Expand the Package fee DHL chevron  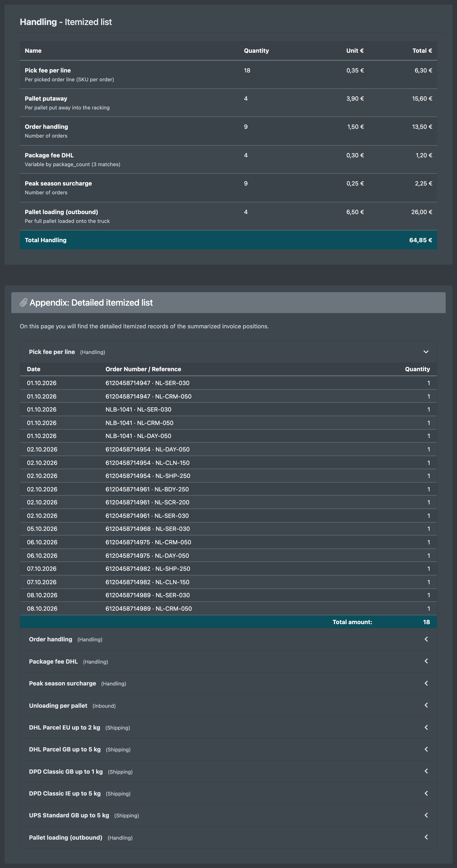[426, 661]
